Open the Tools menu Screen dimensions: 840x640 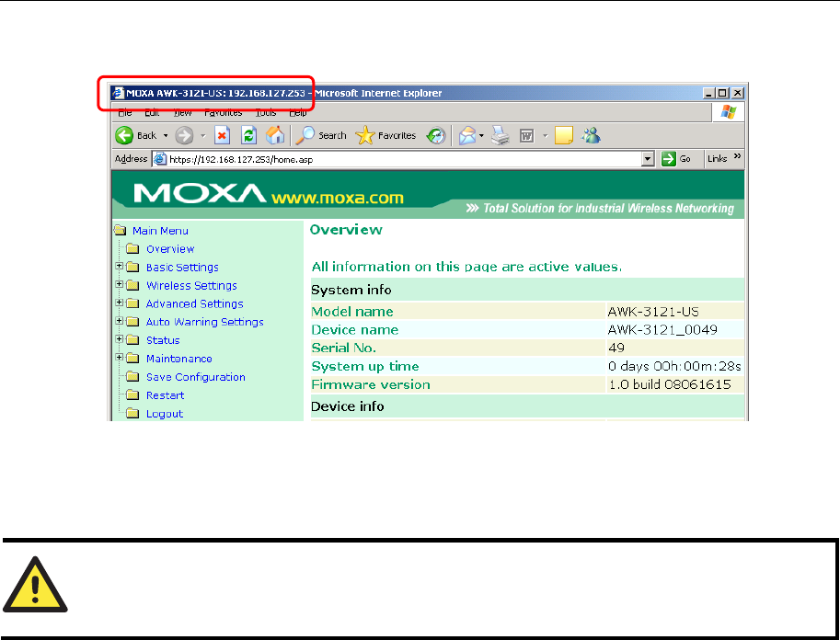coord(266,113)
